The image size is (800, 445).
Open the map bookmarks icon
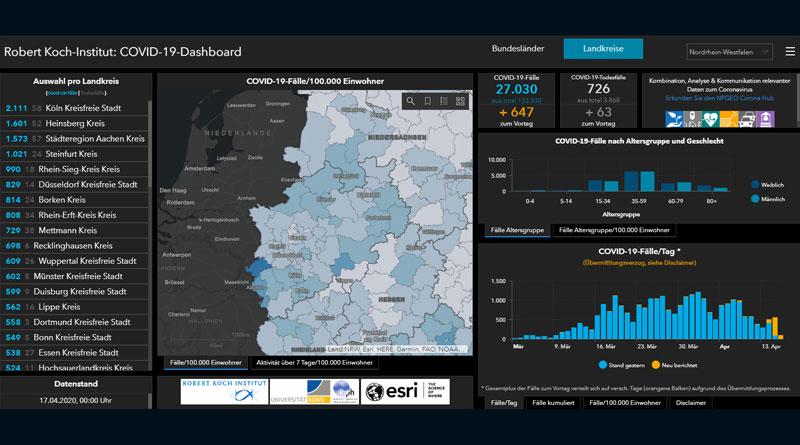pyautogui.click(x=428, y=101)
